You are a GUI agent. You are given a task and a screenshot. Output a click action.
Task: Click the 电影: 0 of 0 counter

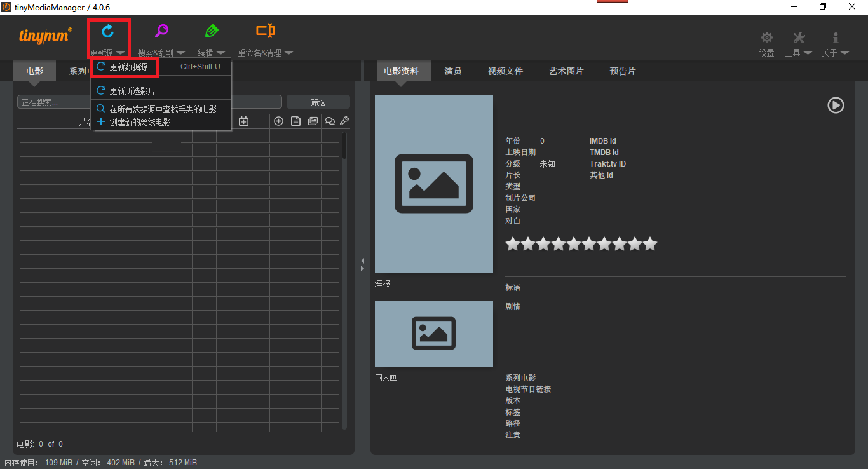39,444
